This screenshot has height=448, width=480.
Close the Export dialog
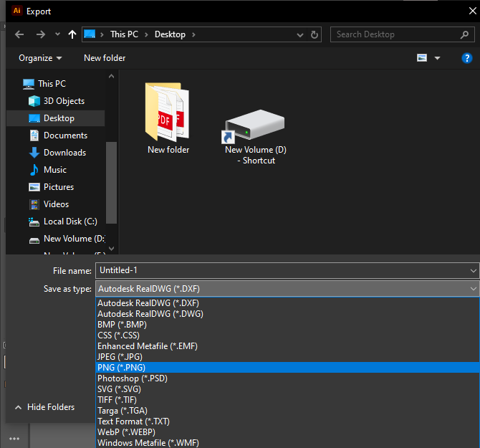(472, 11)
